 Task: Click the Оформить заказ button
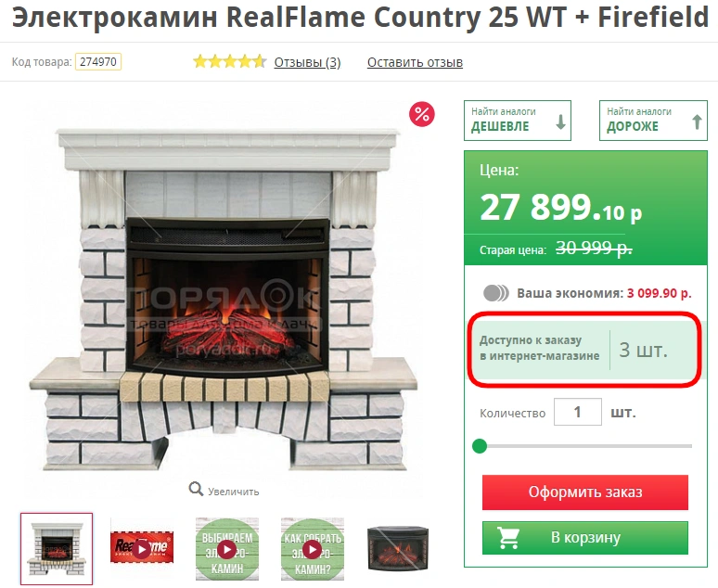585,492
